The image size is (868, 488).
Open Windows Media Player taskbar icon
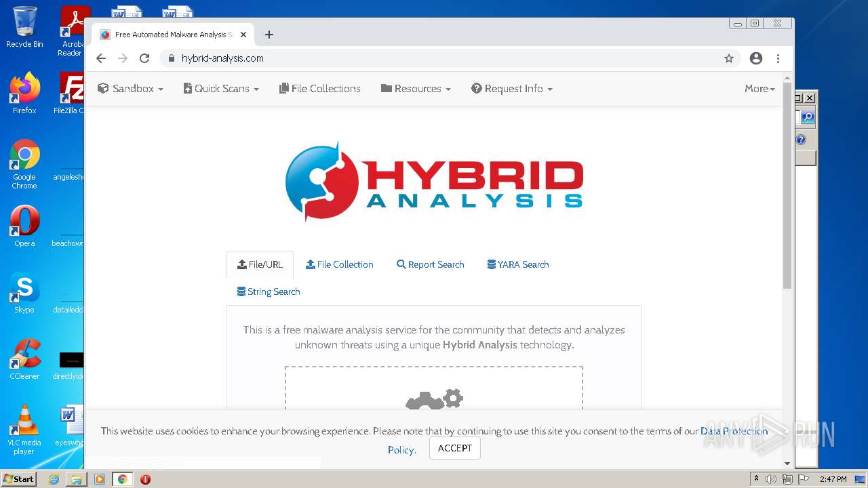[x=100, y=479]
